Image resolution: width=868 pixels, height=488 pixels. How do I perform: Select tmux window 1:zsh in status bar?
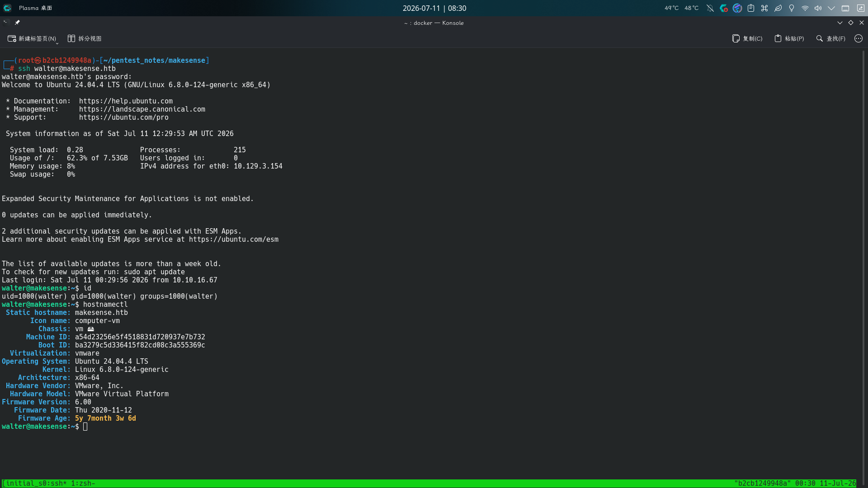point(83,483)
